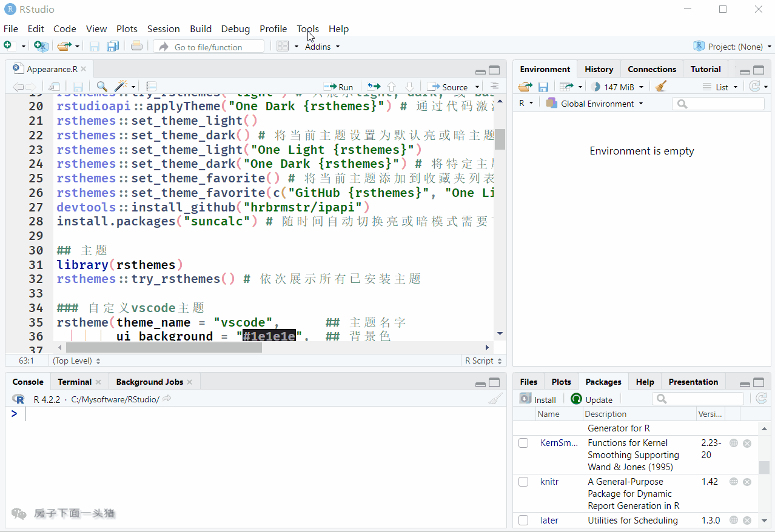775x532 pixels.
Task: Maximize the Source editor pane
Action: point(494,70)
